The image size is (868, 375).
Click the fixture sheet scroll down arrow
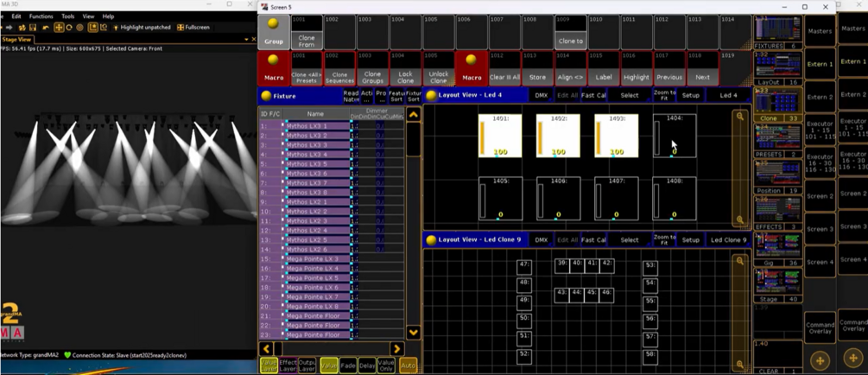tap(413, 333)
